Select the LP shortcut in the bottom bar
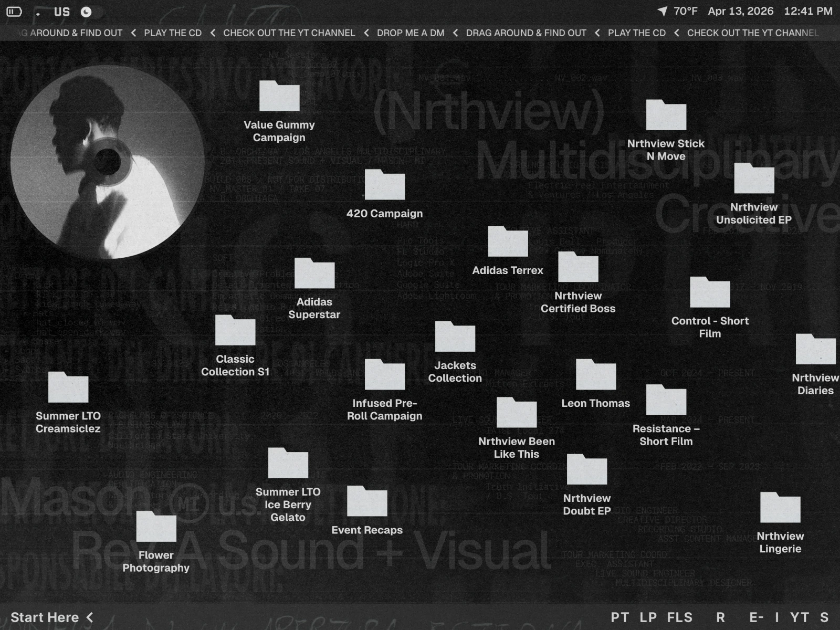The image size is (840, 630). (648, 617)
